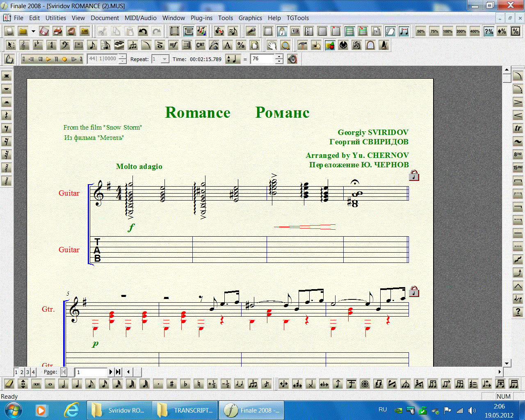Open the Graphics menu
The image size is (525, 420).
pos(250,18)
